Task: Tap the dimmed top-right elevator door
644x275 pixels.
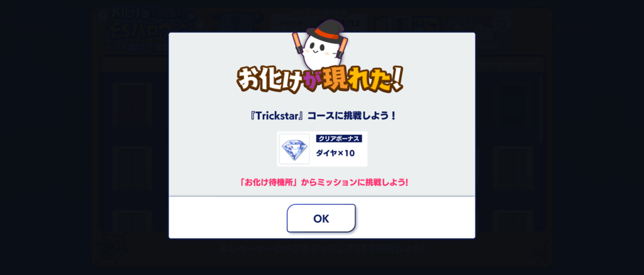Action: (x=513, y=104)
